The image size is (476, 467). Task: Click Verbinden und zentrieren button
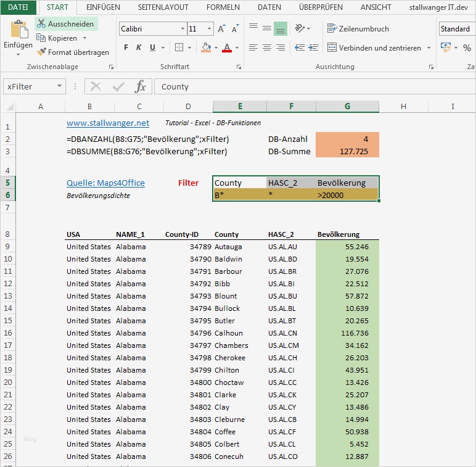(374, 48)
